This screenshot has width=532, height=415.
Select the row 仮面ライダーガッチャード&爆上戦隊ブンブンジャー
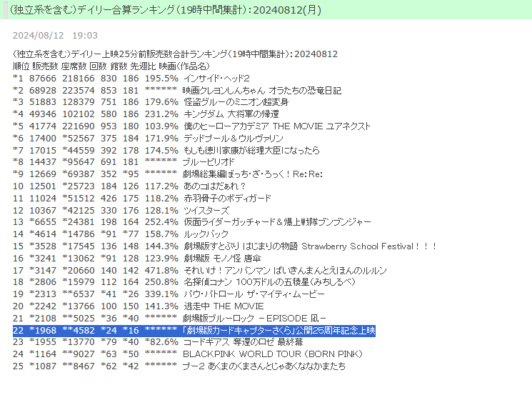pos(192,222)
